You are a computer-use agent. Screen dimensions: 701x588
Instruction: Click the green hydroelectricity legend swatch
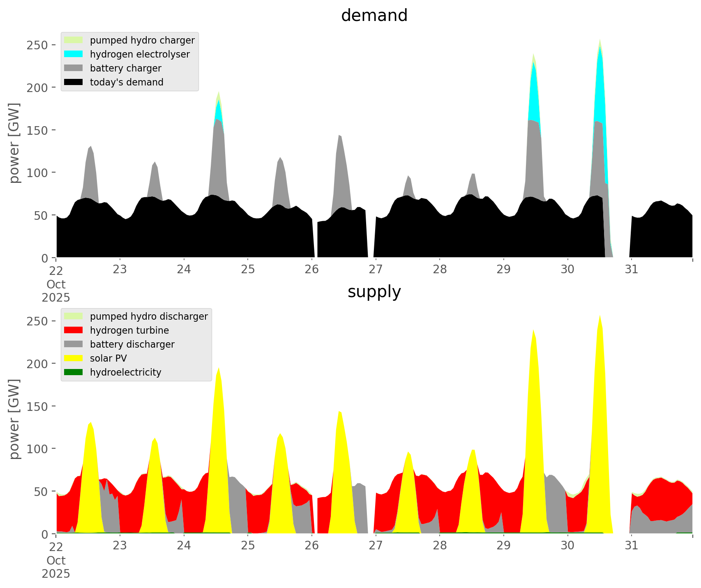pos(74,372)
